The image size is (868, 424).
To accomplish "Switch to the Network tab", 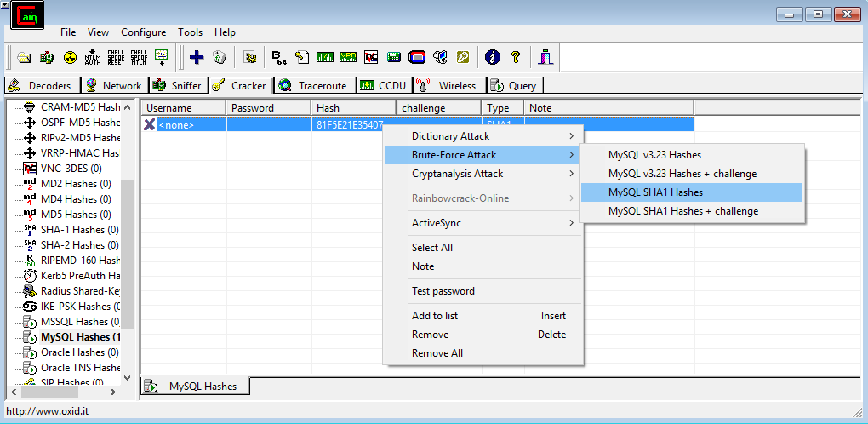I will [x=115, y=85].
